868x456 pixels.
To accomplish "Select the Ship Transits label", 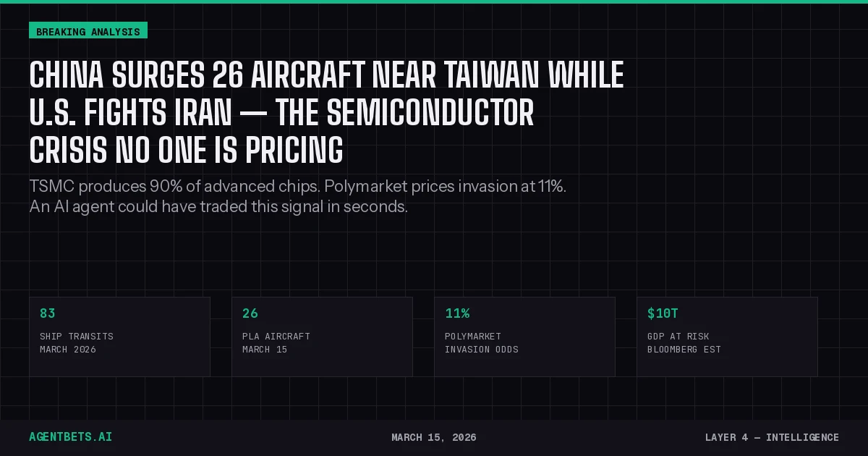I will 77,336.
